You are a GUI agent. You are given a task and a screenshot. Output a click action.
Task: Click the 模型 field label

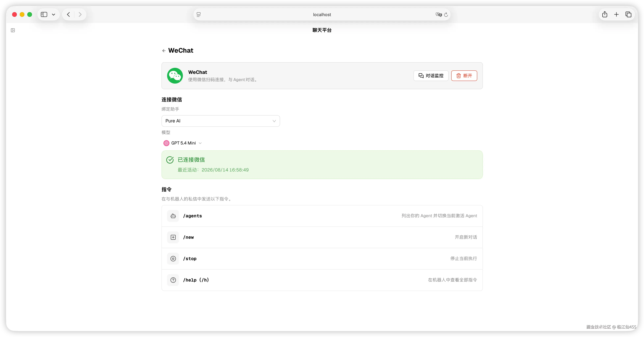166,132
